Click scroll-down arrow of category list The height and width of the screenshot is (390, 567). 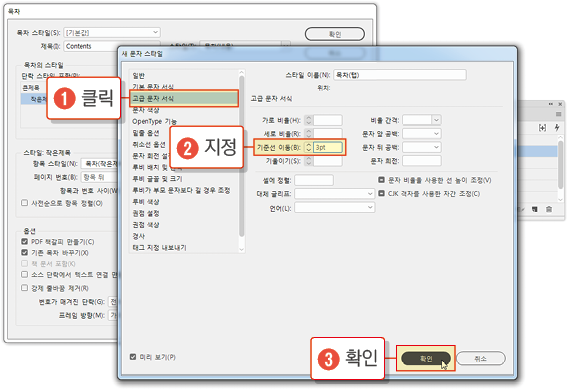pos(242,249)
